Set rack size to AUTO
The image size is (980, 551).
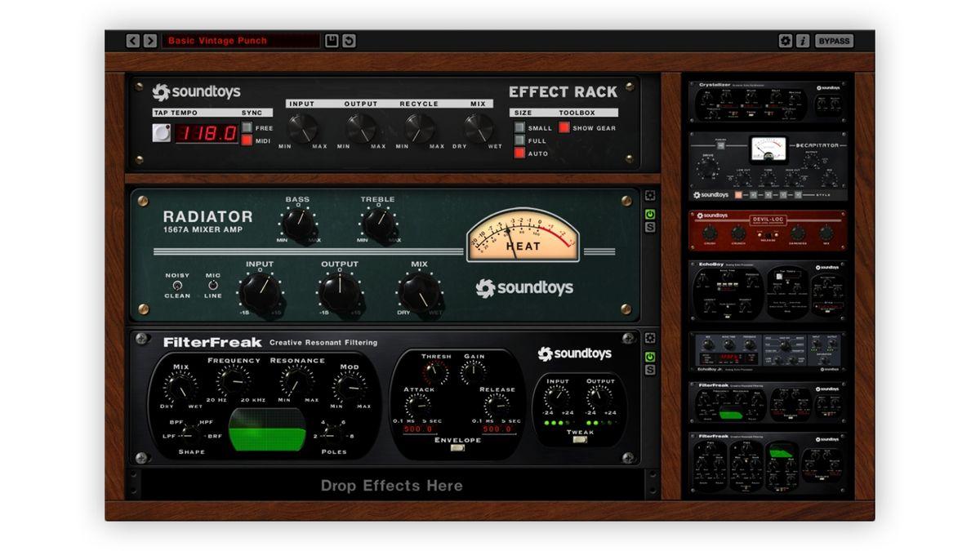point(518,153)
